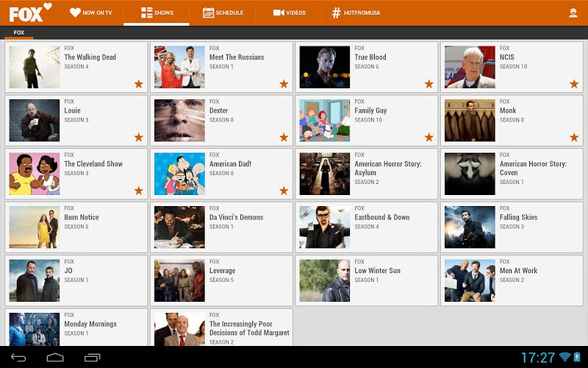The height and width of the screenshot is (368, 588).
Task: Open the Men At Work thumbnail
Action: [x=470, y=280]
